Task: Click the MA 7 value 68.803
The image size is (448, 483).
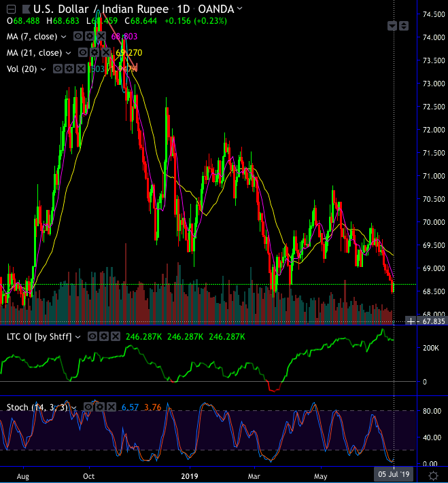Action: [124, 37]
